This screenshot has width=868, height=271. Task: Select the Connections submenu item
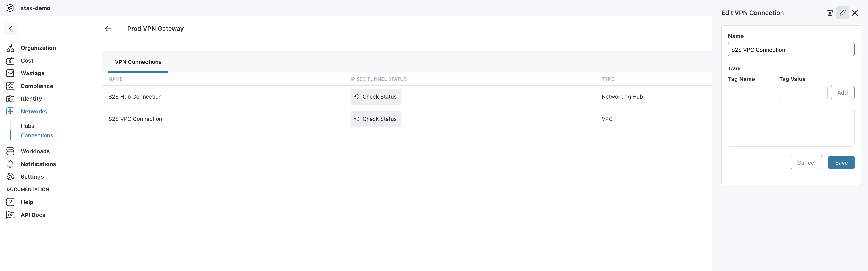pos(37,135)
